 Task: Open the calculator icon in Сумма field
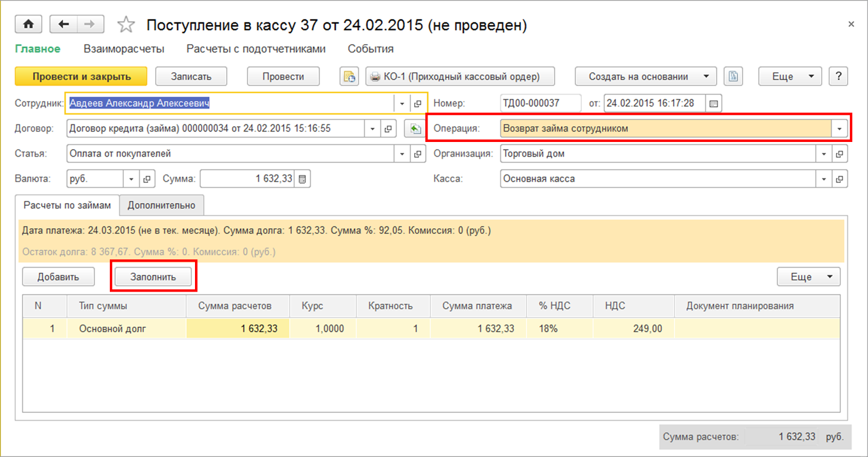click(x=302, y=179)
